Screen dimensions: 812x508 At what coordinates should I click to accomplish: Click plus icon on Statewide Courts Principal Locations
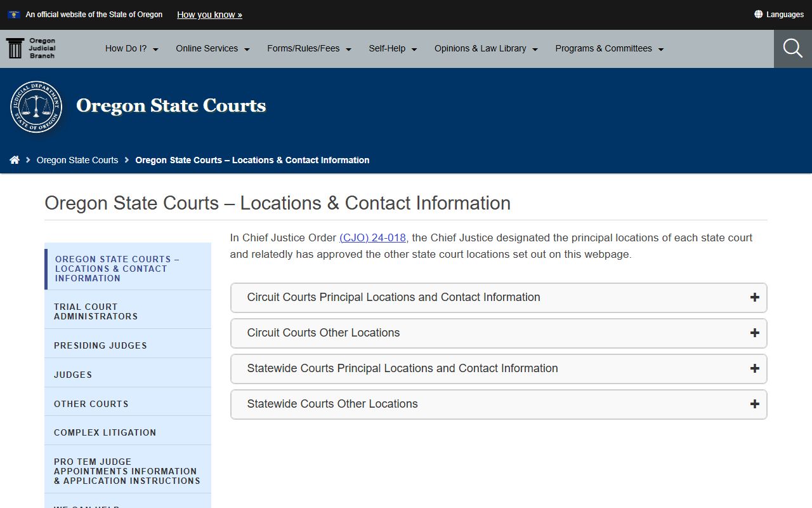[754, 368]
